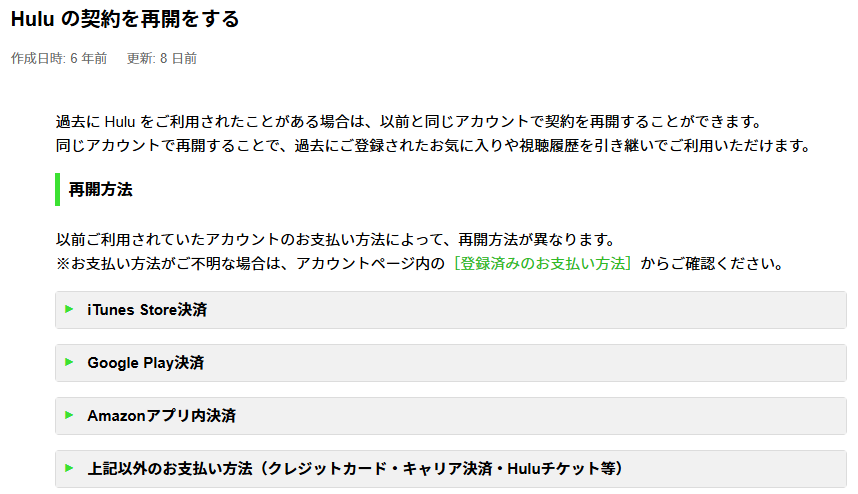Click the green bar beside 再開方法
The width and height of the screenshot is (858, 494).
point(58,189)
